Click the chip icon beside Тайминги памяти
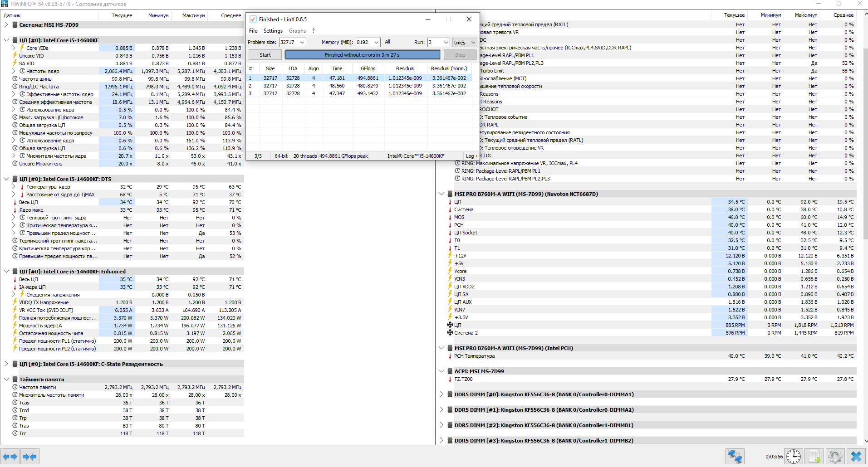868x467 pixels. pos(15,379)
